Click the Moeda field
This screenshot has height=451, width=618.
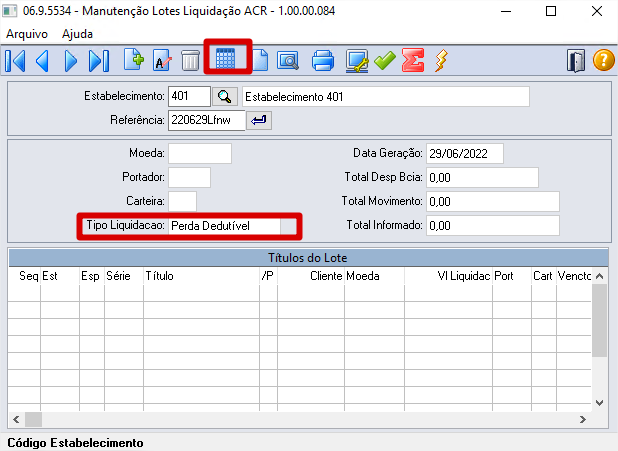click(x=200, y=153)
